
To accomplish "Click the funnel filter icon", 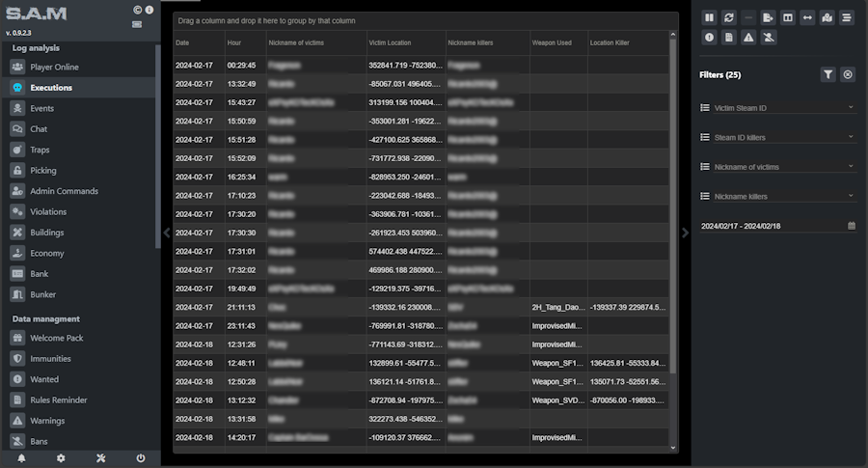I will (827, 74).
